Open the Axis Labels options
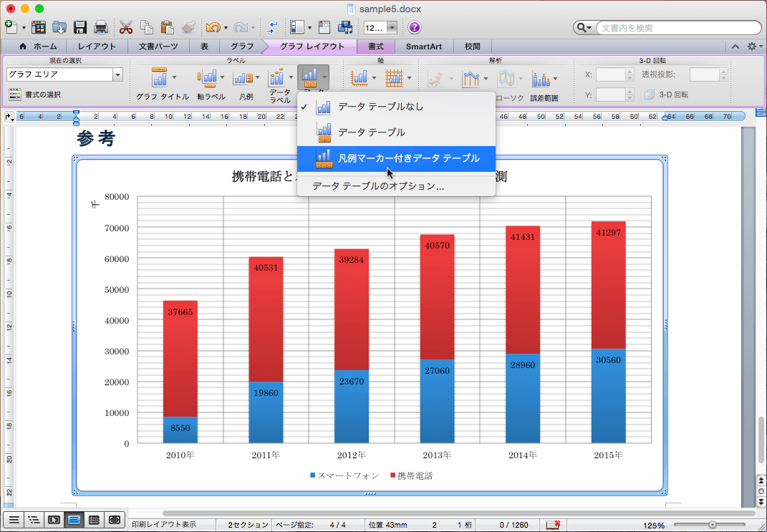Image resolution: width=767 pixels, height=532 pixels. tap(211, 84)
